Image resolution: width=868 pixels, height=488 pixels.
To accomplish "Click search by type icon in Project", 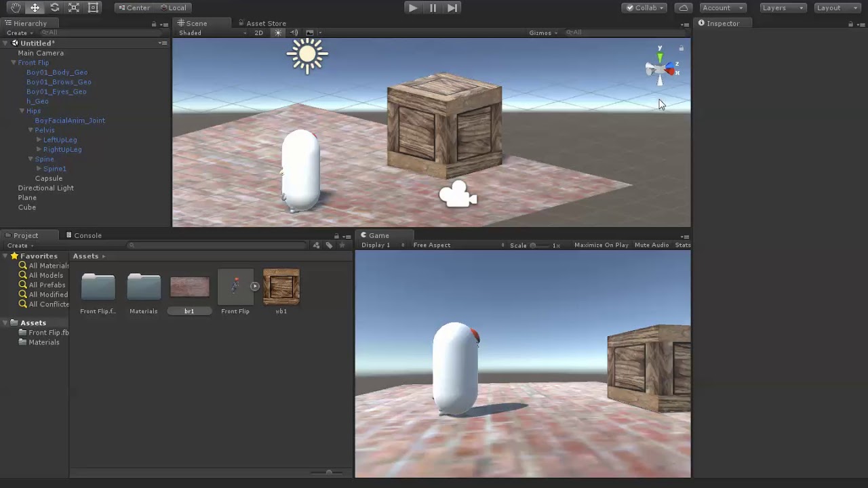I will tap(316, 245).
